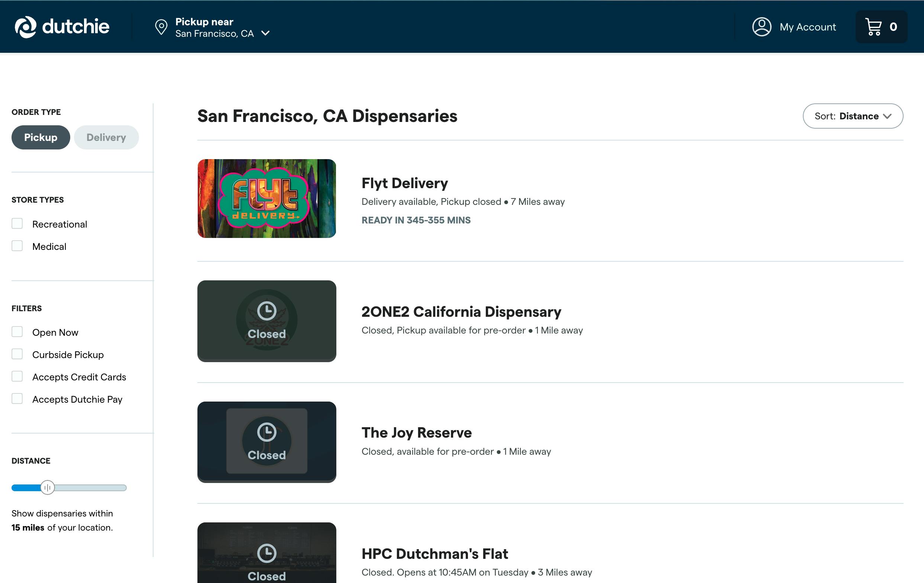This screenshot has width=924, height=583.
Task: Open the Sort: Distance dropdown
Action: tap(853, 116)
